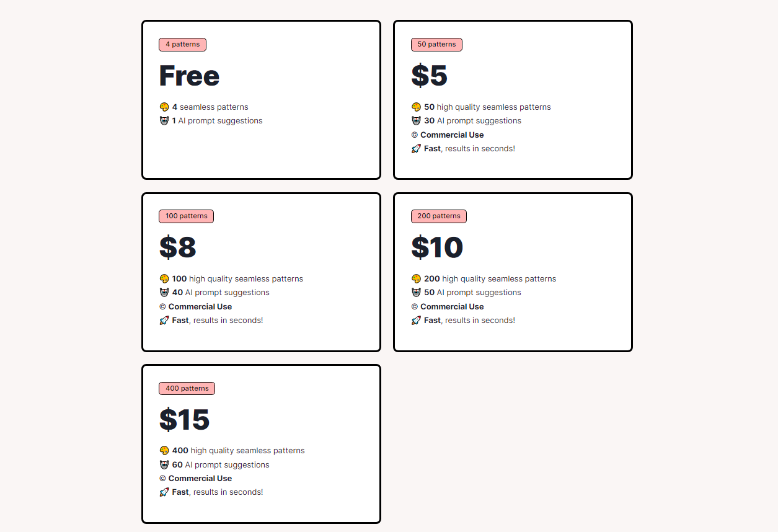Select the '400 patterns' pink badge
The width and height of the screenshot is (778, 532).
click(x=187, y=389)
